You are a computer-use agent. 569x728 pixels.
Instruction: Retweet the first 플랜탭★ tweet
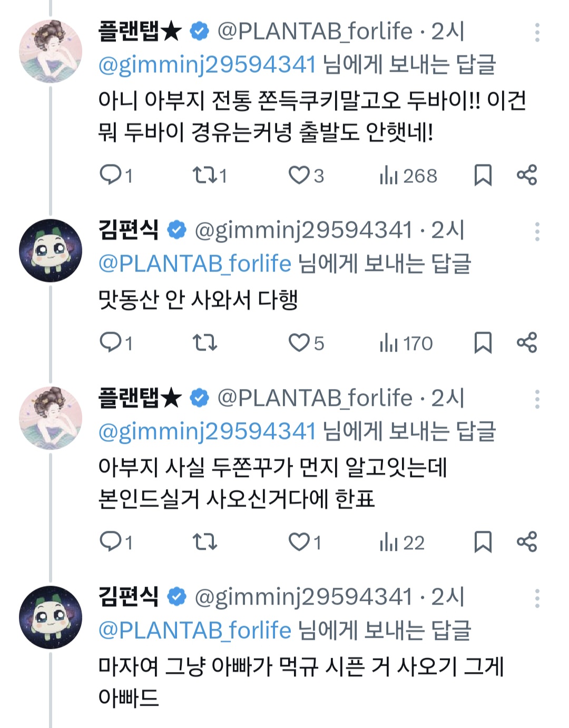tap(204, 174)
